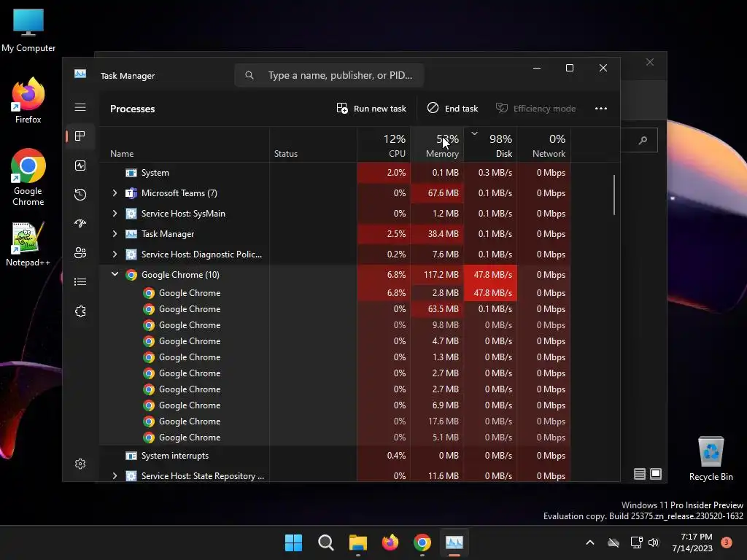Sort processes by Name column
The width and height of the screenshot is (747, 560).
coord(184,145)
